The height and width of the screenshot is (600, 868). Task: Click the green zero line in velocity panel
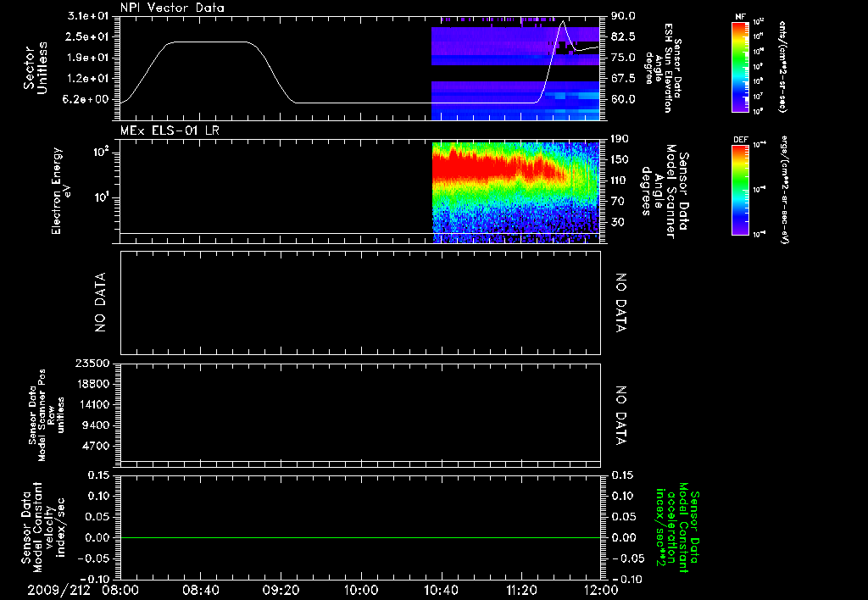(360, 537)
